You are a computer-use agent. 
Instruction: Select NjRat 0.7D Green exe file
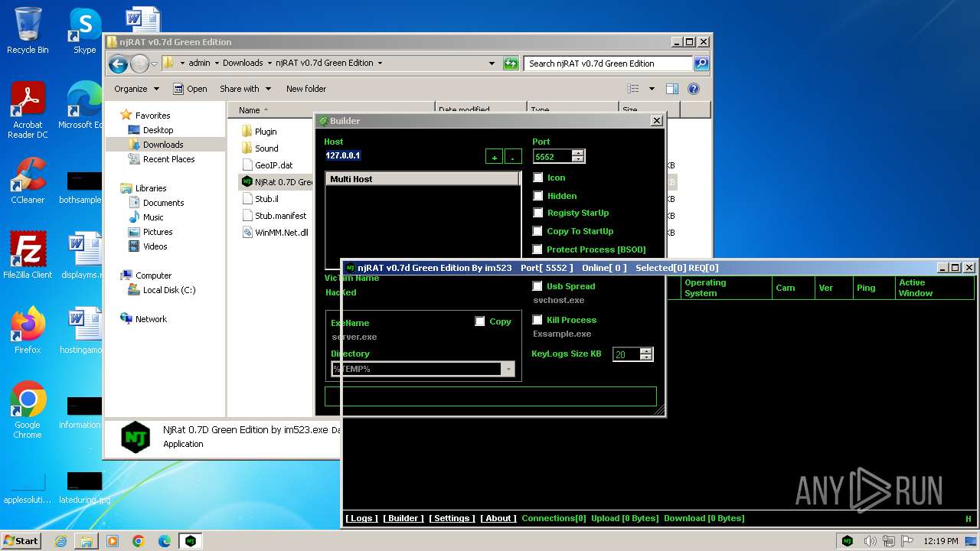click(x=276, y=181)
